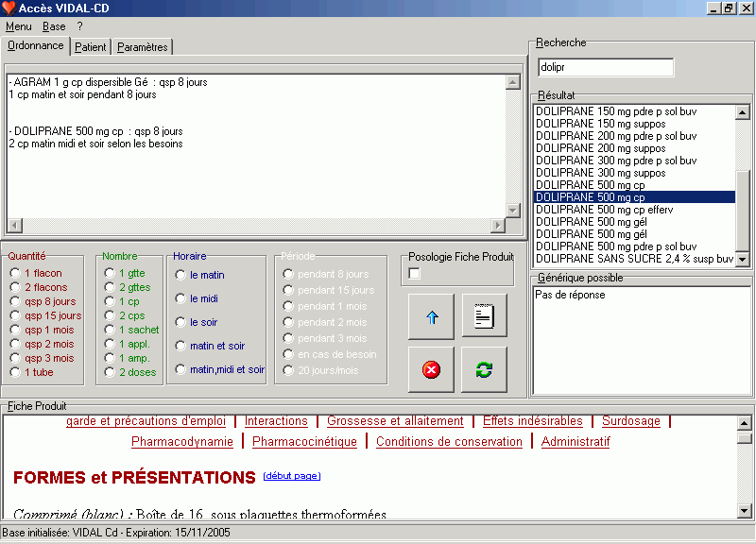
Task: Open the Pharmacodynamie link
Action: coord(182,442)
